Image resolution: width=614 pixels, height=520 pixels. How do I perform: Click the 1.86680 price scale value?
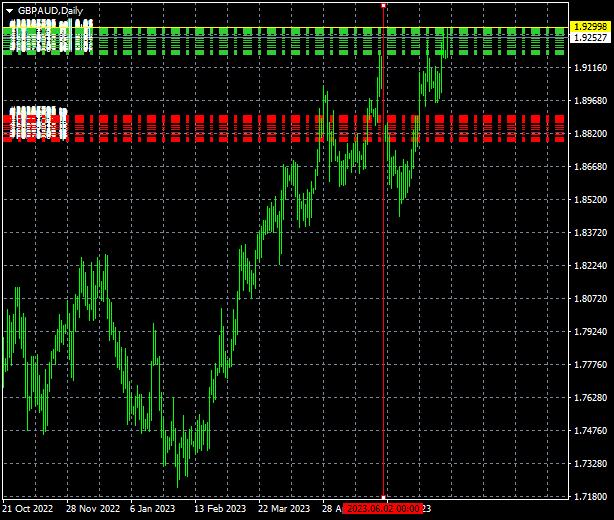click(590, 167)
